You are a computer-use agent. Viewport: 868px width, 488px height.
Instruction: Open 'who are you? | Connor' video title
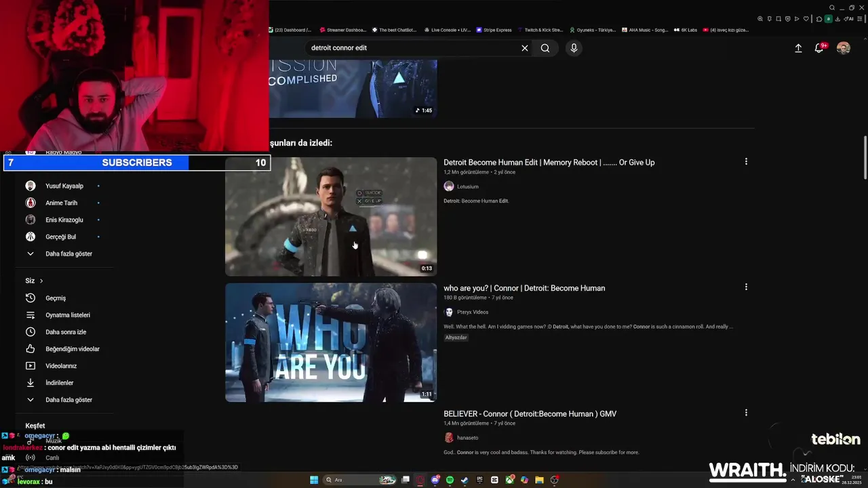[524, 288]
